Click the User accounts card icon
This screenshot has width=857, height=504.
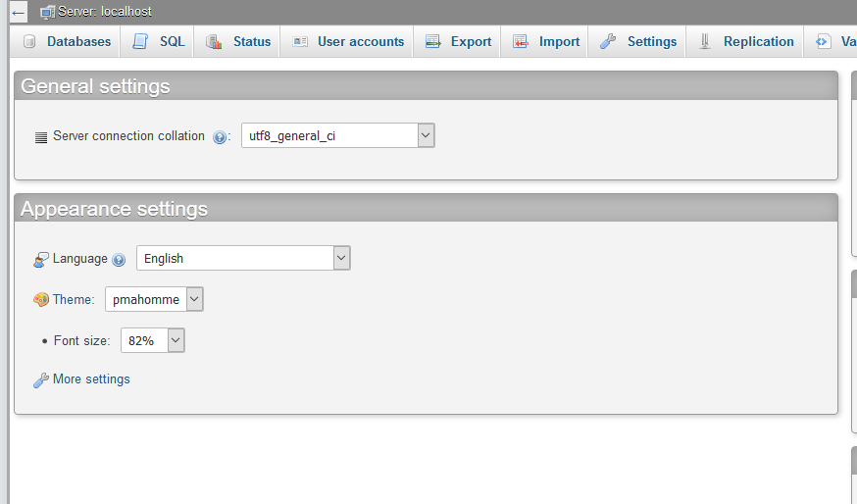pos(300,41)
